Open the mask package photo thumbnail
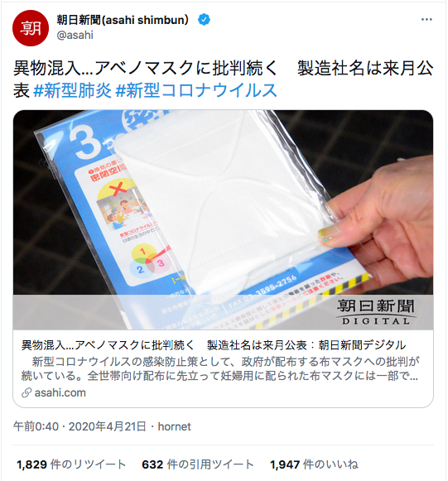Viewport: 448px width, 481px height. click(223, 219)
